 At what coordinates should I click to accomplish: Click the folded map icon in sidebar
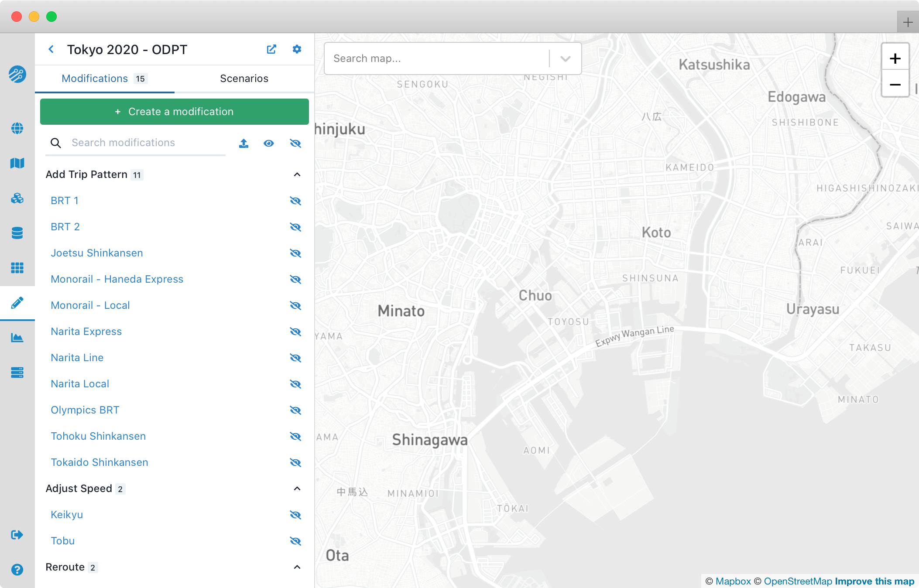17,163
